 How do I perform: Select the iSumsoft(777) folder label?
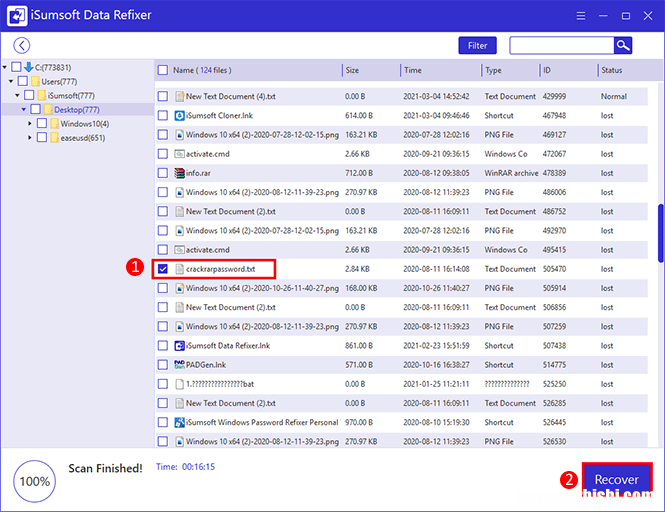tap(71, 95)
